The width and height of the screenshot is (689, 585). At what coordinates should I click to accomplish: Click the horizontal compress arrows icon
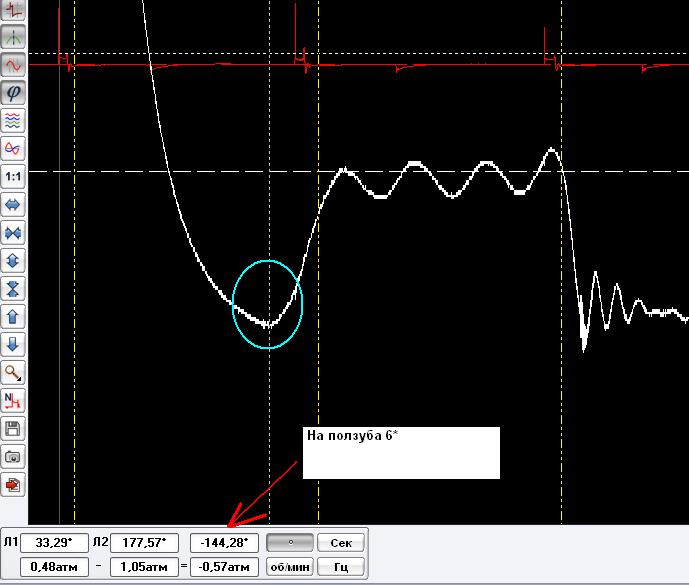pos(13,233)
